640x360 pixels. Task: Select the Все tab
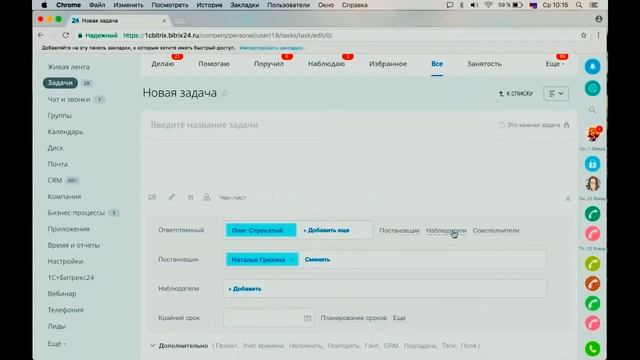click(437, 64)
